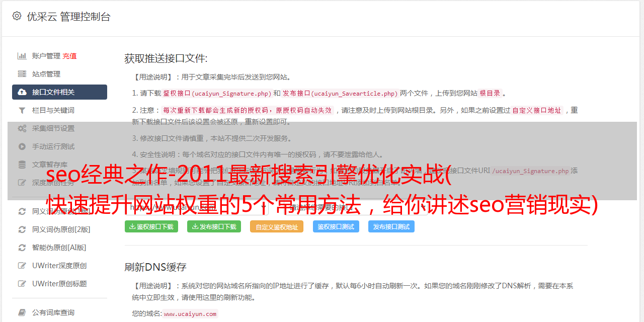Click the blue 鉴权接口测试 button
Viewport: 644px width, 322px height.
[336, 226]
